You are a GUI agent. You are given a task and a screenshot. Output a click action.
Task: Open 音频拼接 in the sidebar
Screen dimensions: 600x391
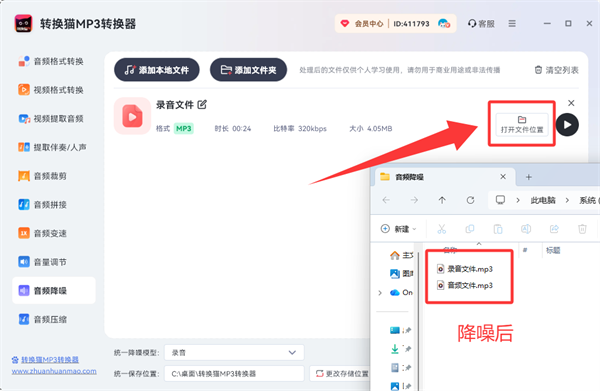(x=43, y=205)
